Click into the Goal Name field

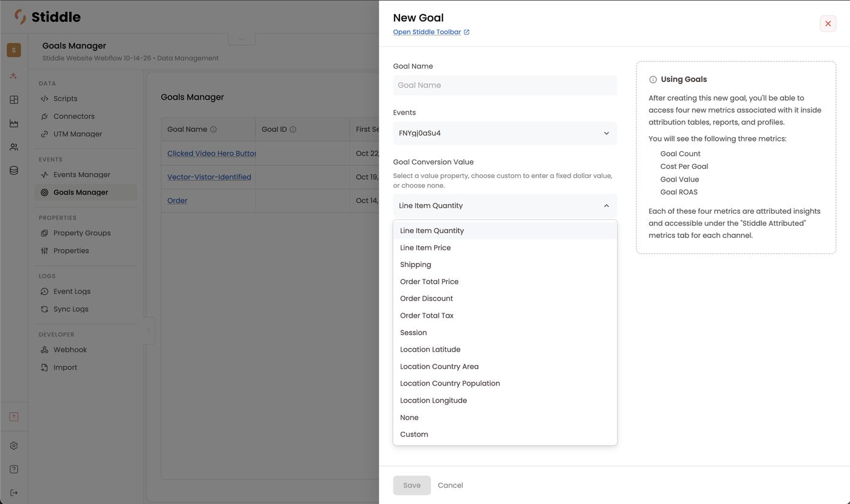point(505,85)
